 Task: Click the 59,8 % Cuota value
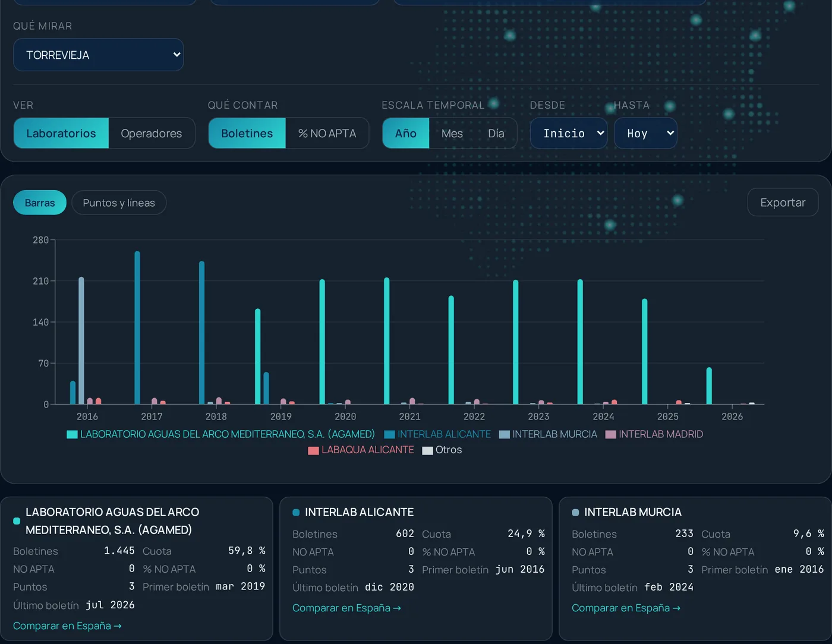(x=247, y=551)
